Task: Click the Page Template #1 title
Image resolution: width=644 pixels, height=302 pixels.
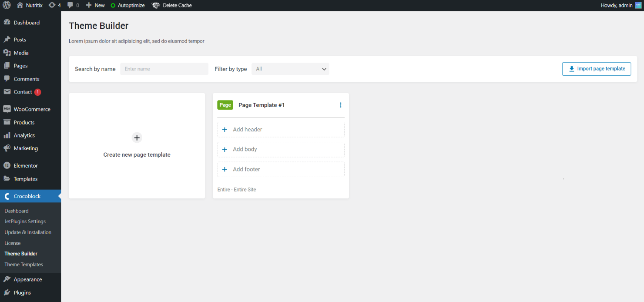Action: (262, 105)
